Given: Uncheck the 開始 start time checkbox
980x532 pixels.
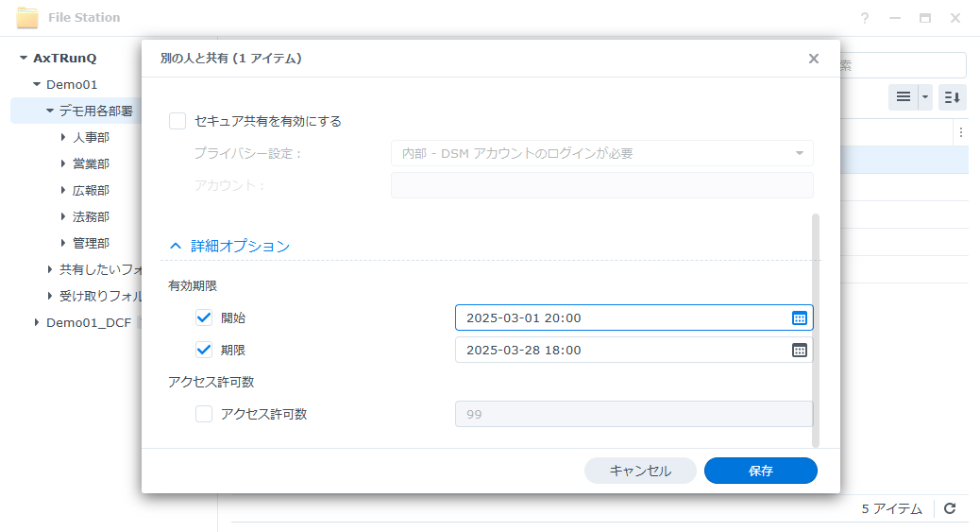Looking at the screenshot, I should point(204,317).
